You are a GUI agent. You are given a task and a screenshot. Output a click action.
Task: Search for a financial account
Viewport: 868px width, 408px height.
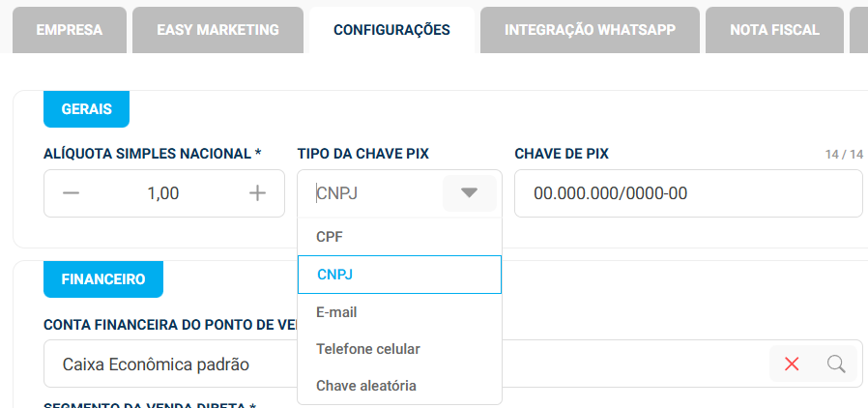coord(836,364)
